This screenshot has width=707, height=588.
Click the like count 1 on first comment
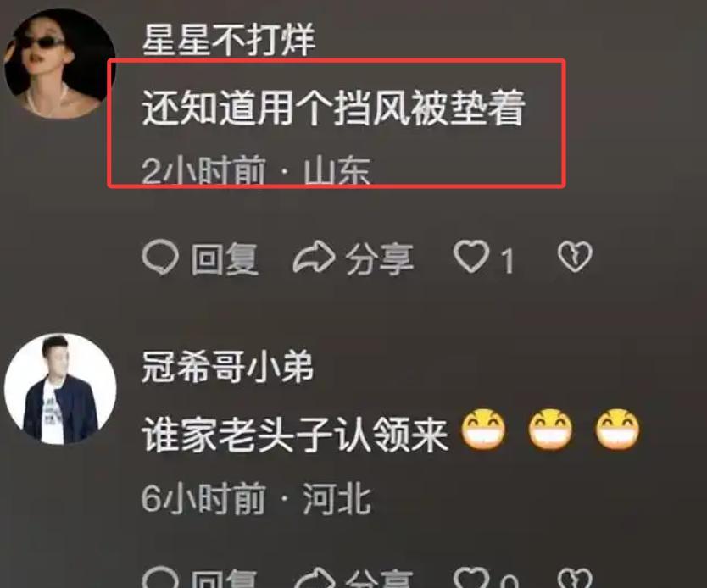(x=508, y=261)
